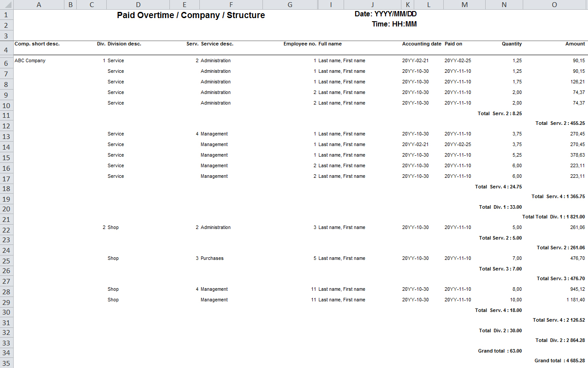This screenshot has width=588, height=368.
Task: Select the Employee no. header cell
Action: (300, 44)
